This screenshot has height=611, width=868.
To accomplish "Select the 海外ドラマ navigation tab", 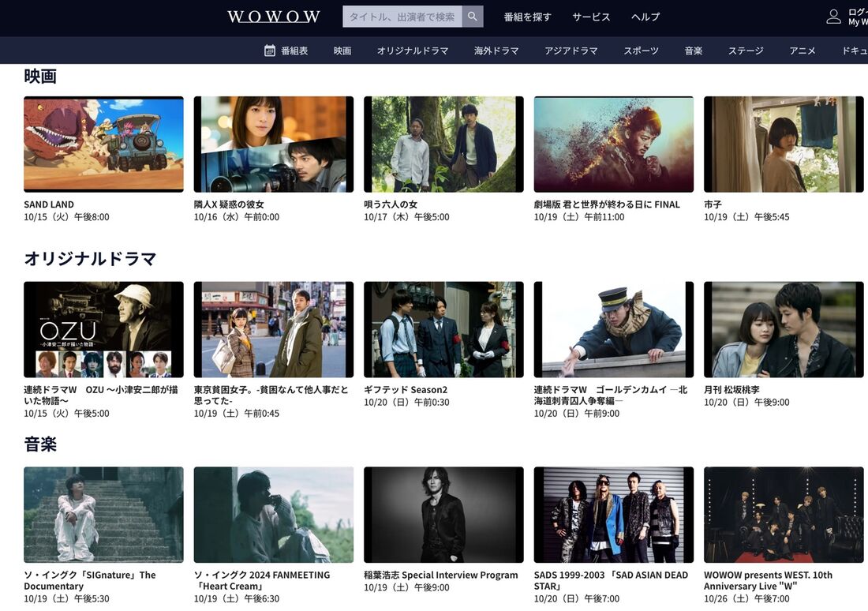I will coord(496,51).
